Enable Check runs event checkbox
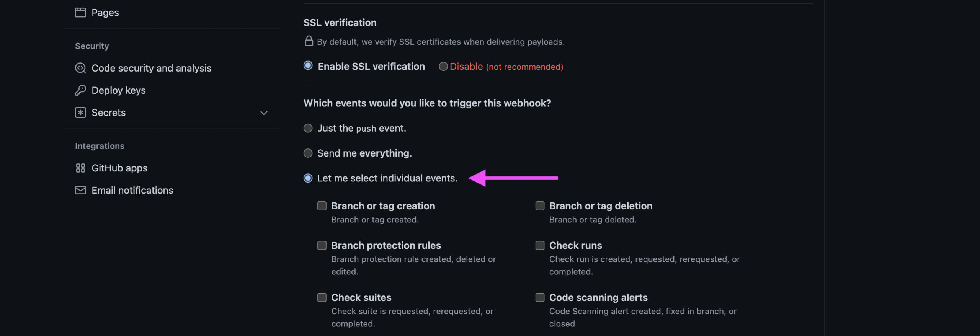The height and width of the screenshot is (336, 980). click(x=540, y=245)
